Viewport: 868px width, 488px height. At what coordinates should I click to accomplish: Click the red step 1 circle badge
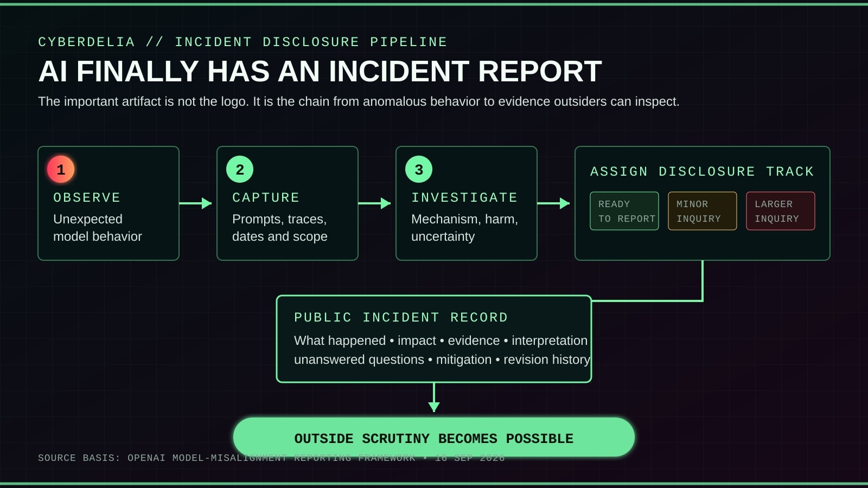tap(61, 169)
